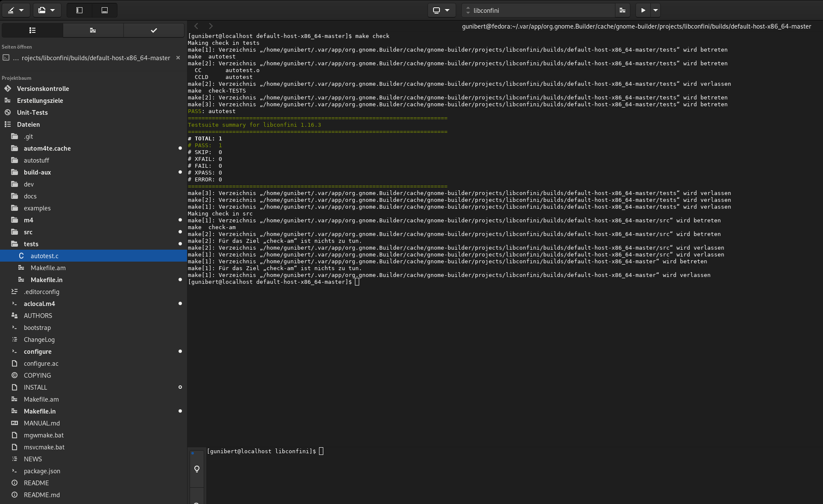Switch sidebar to the build pipeline tab
Screen dimensions: 823x504
(x=93, y=30)
